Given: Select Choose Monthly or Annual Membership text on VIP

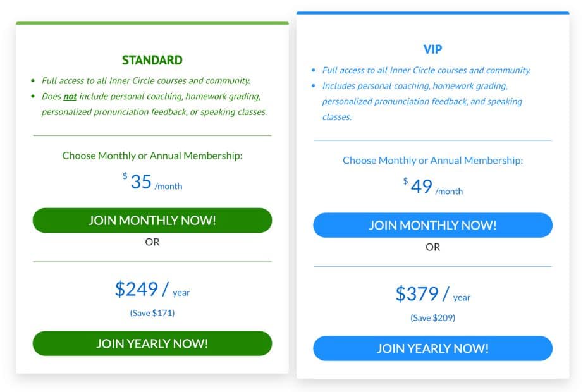Looking at the screenshot, I should click(432, 161).
